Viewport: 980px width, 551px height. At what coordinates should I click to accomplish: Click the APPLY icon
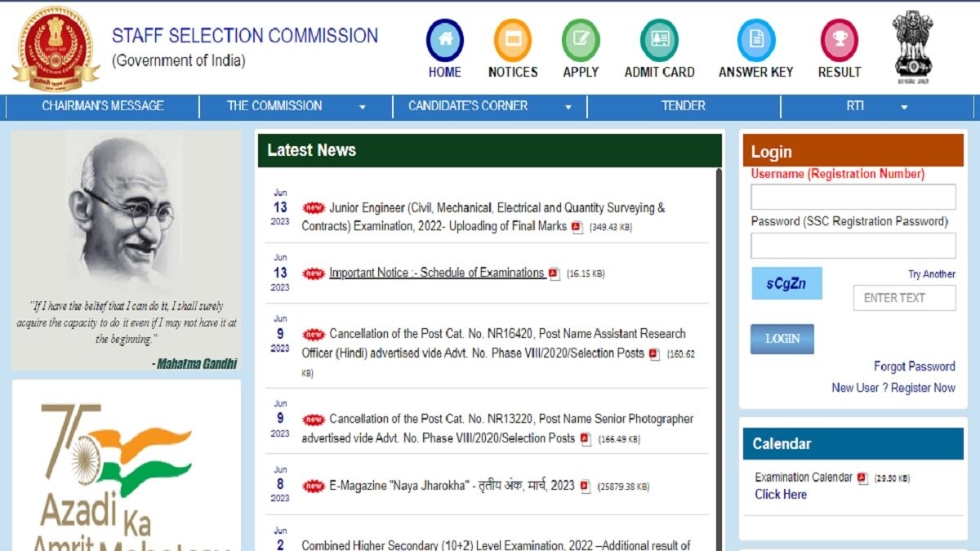pos(580,38)
